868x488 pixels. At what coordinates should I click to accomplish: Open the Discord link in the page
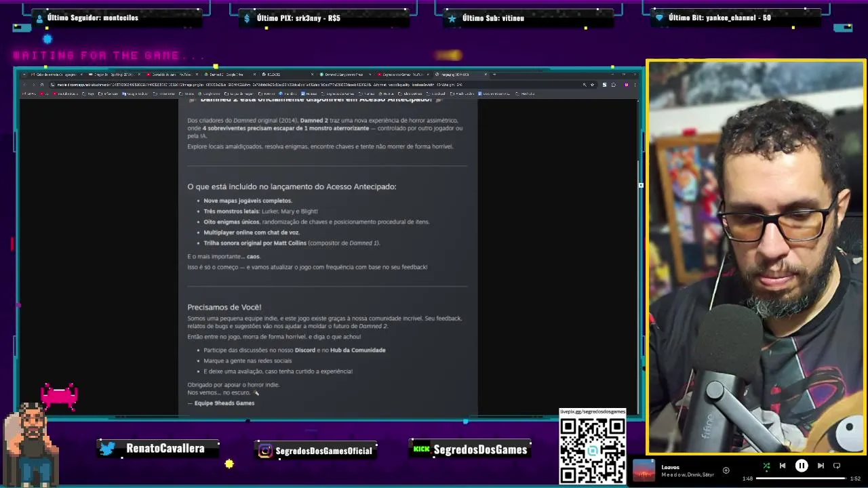click(305, 350)
